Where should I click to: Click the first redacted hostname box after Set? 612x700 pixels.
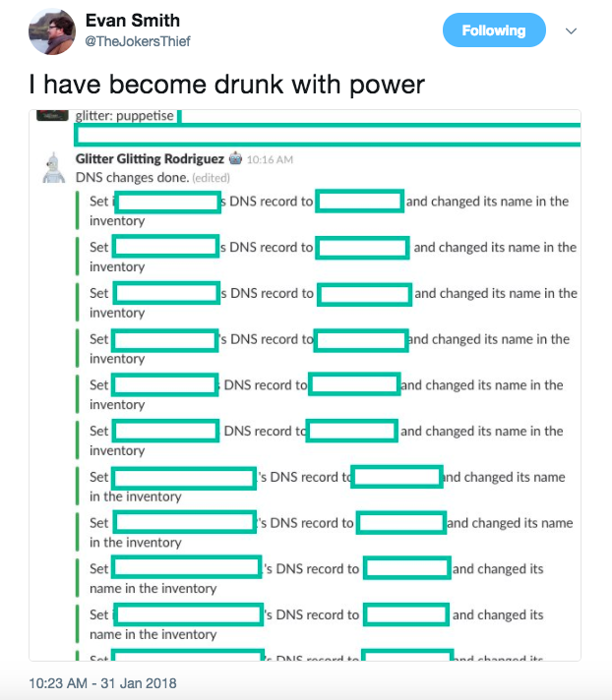click(x=167, y=203)
